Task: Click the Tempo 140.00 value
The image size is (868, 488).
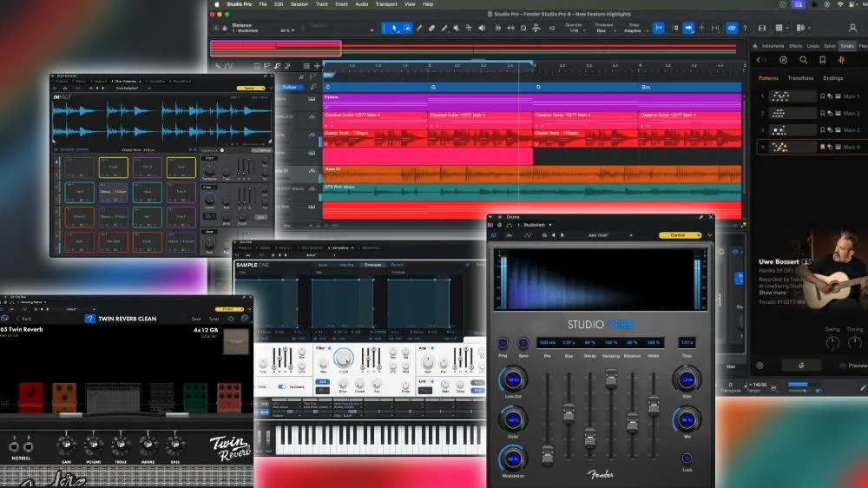Action: pyautogui.click(x=759, y=385)
